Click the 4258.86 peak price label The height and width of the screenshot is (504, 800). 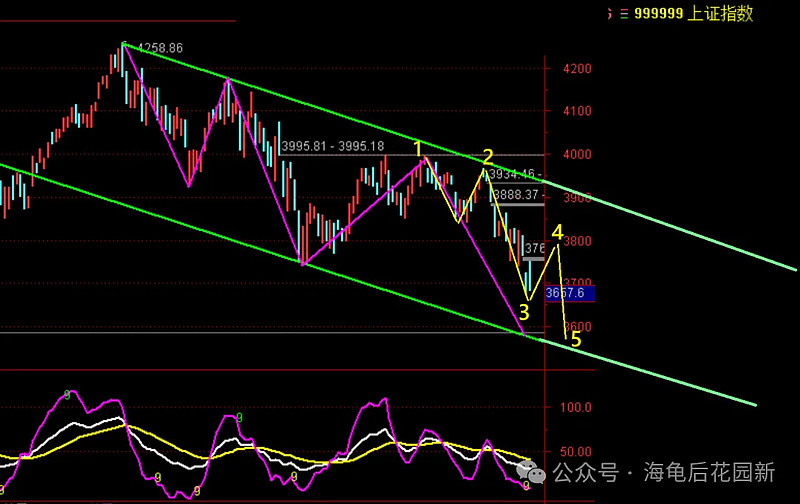point(160,48)
